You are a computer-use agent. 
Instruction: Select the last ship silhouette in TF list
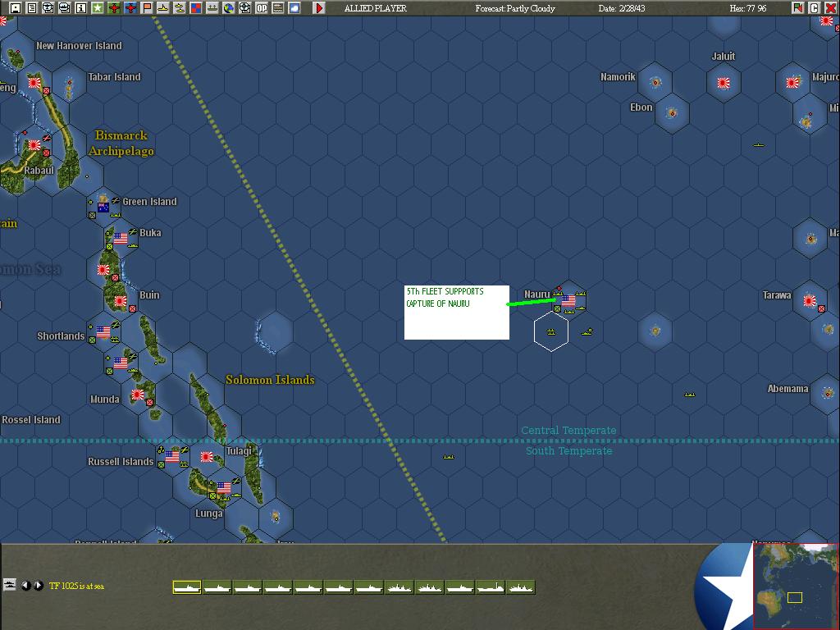[521, 587]
